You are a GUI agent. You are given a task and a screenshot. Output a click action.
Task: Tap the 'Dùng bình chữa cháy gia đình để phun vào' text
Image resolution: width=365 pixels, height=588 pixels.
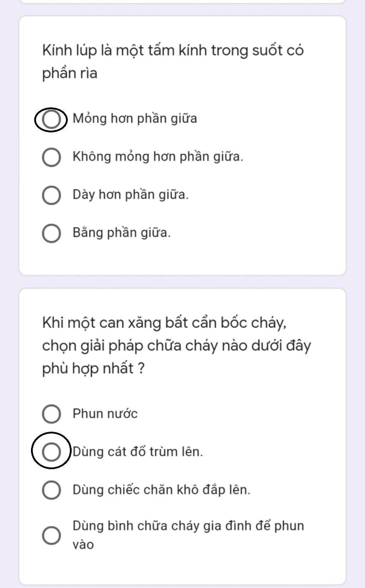click(188, 535)
